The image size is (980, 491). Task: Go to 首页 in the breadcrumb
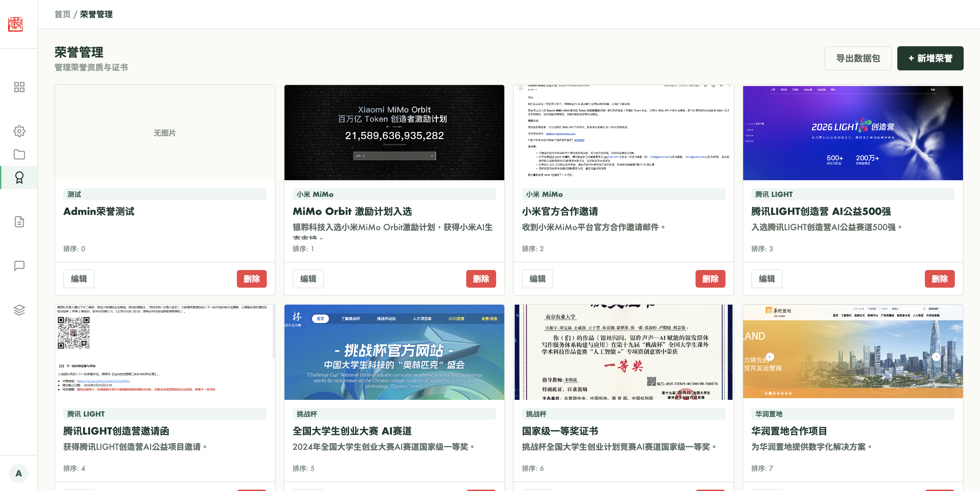click(62, 14)
